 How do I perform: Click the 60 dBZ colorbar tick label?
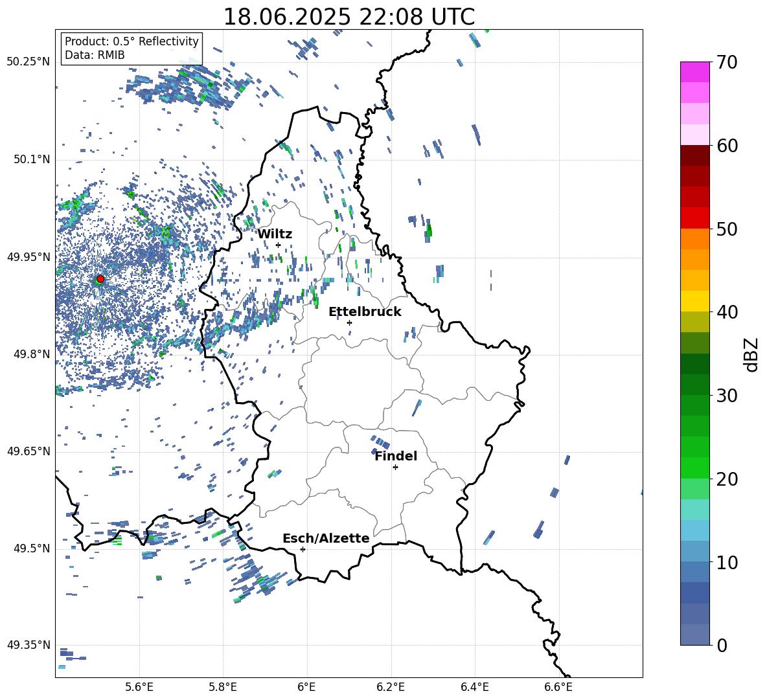coord(726,146)
